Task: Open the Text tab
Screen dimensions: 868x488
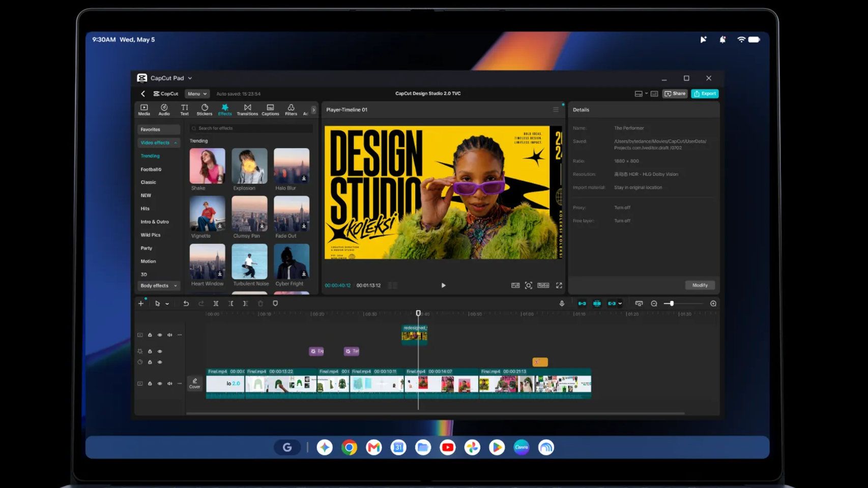Action: click(184, 110)
